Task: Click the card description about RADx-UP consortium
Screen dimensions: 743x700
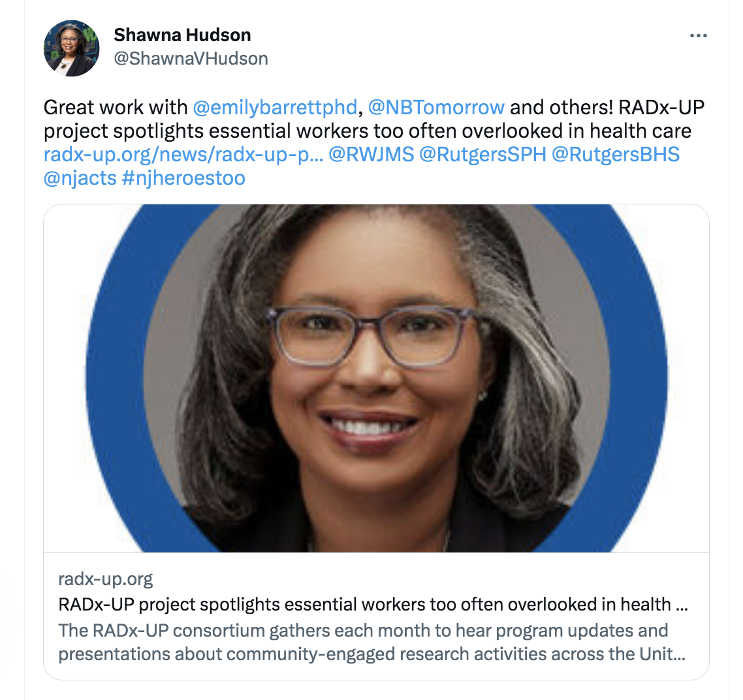Action: coord(372,642)
